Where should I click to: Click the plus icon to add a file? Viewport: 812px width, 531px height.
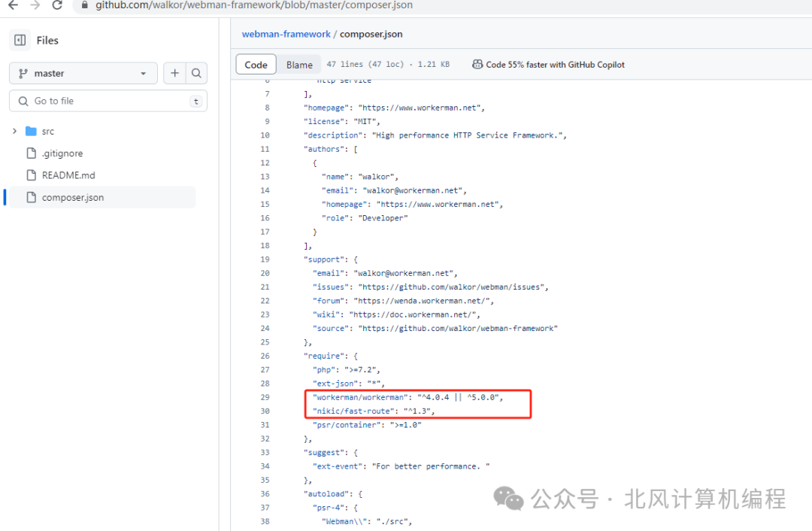click(x=174, y=73)
